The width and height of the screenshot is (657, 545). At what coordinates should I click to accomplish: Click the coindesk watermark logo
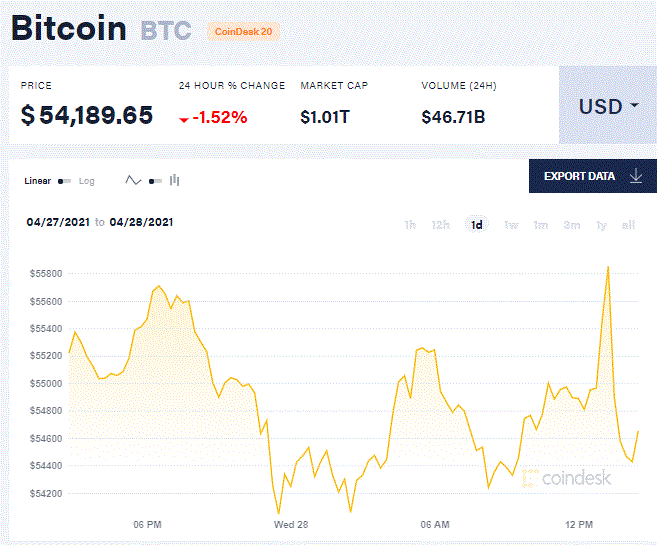(566, 478)
